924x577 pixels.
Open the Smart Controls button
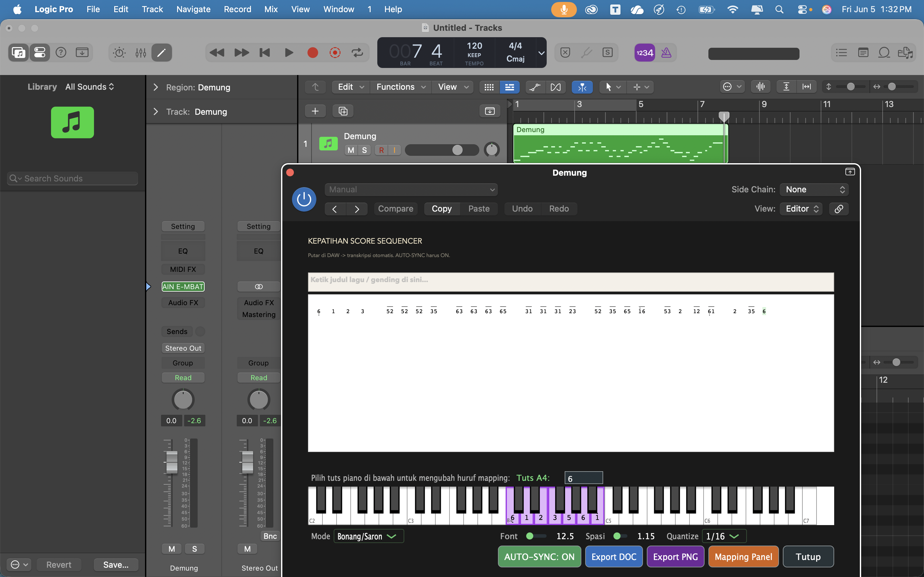[119, 53]
